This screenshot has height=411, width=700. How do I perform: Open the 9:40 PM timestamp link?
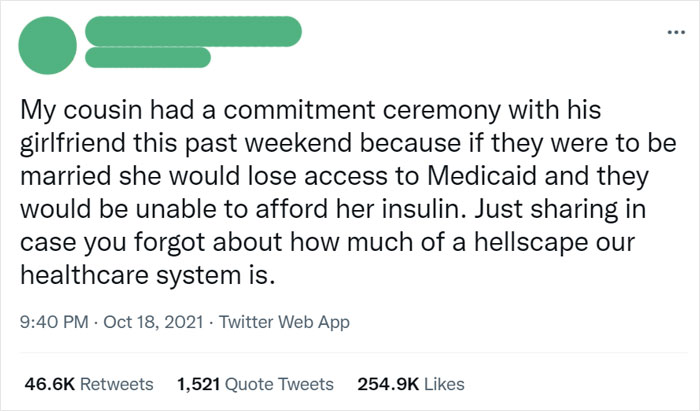[x=52, y=323]
